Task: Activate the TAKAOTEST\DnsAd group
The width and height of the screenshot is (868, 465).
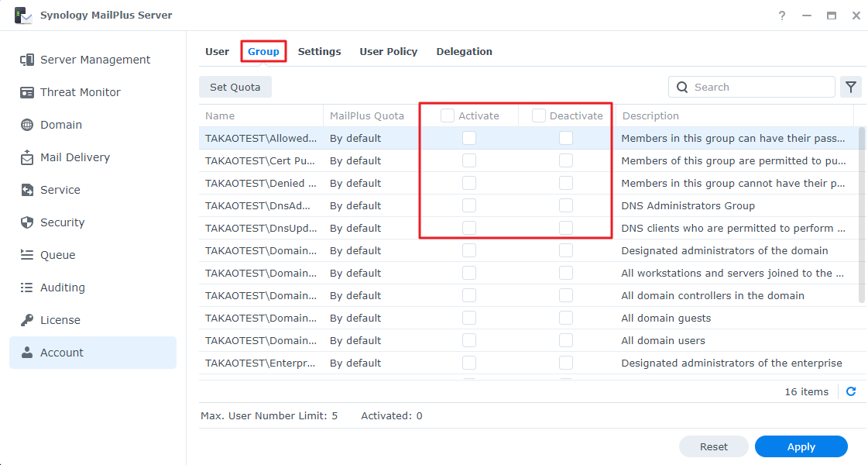Action: (x=468, y=205)
